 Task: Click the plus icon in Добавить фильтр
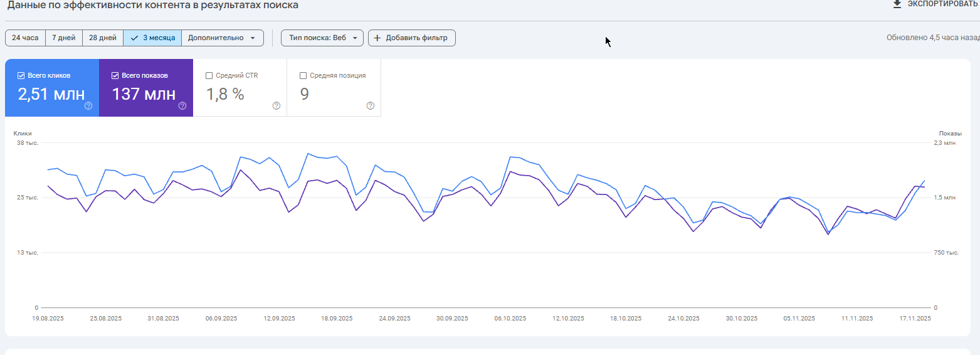point(377,38)
